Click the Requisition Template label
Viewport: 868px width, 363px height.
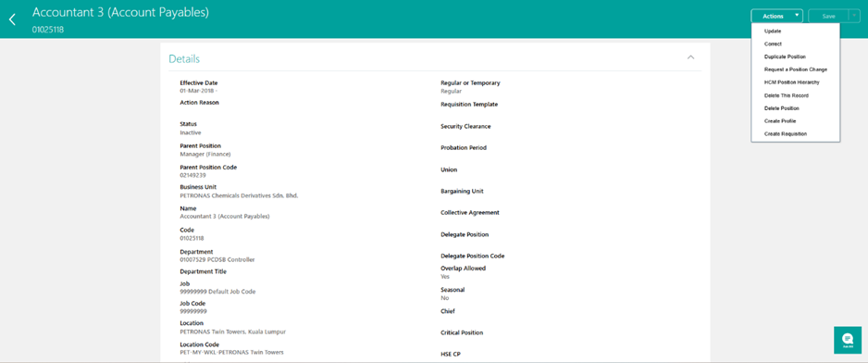[x=469, y=105]
